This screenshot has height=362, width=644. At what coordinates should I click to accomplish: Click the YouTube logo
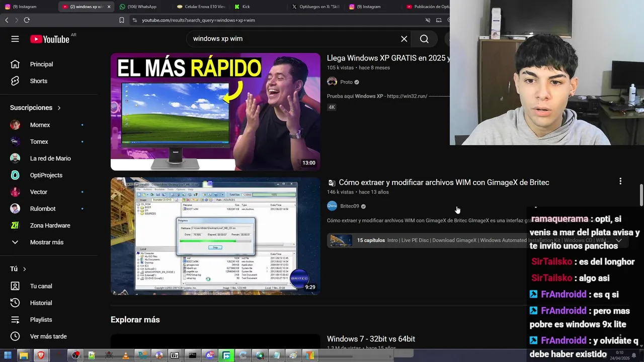coord(49,39)
